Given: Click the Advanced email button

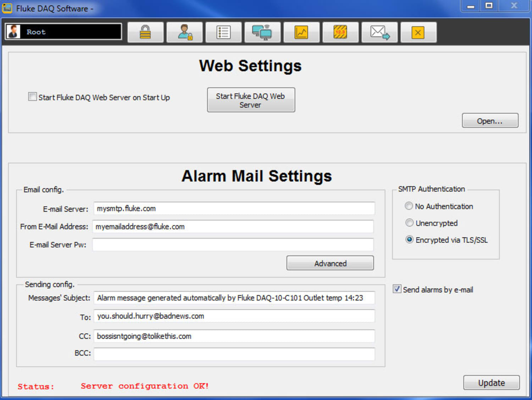Looking at the screenshot, I should (330, 263).
